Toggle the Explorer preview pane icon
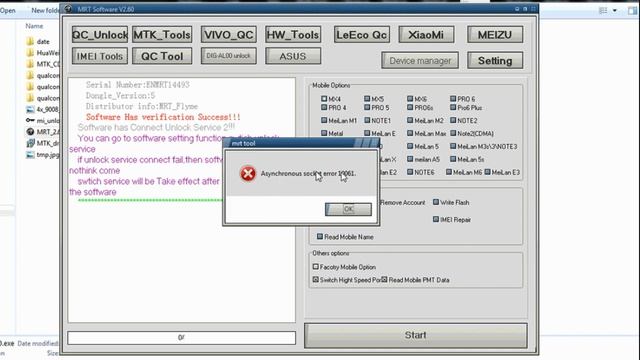The height and width of the screenshot is (360, 640). 632,11
